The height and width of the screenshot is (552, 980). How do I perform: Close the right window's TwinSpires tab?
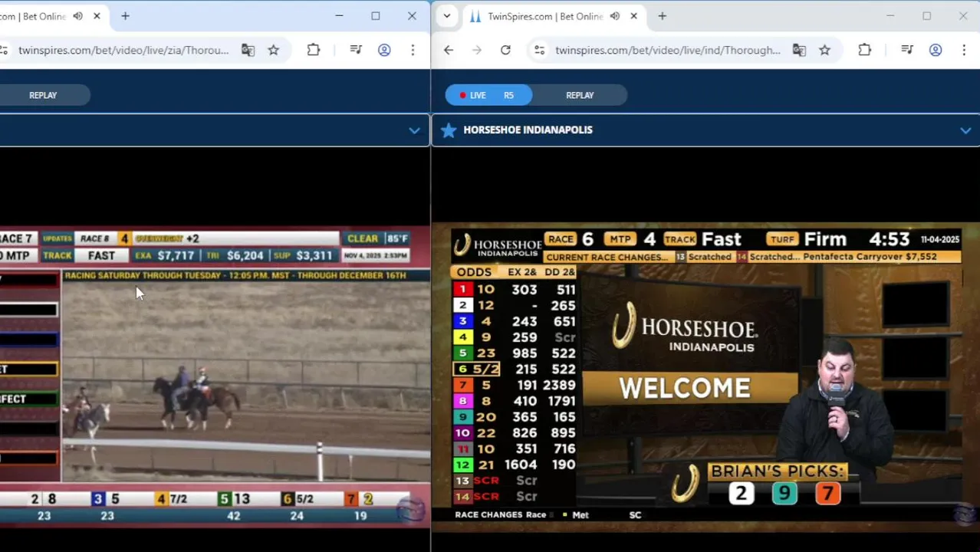click(633, 16)
